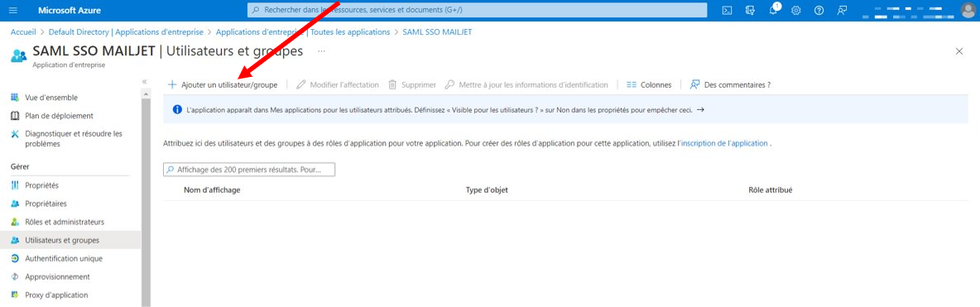The height and width of the screenshot is (307, 980).
Task: Click the global search field
Action: click(x=478, y=11)
